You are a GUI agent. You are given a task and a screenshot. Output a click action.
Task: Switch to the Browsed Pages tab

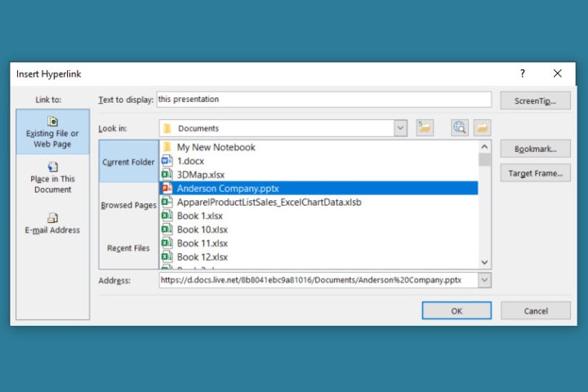pyautogui.click(x=128, y=205)
